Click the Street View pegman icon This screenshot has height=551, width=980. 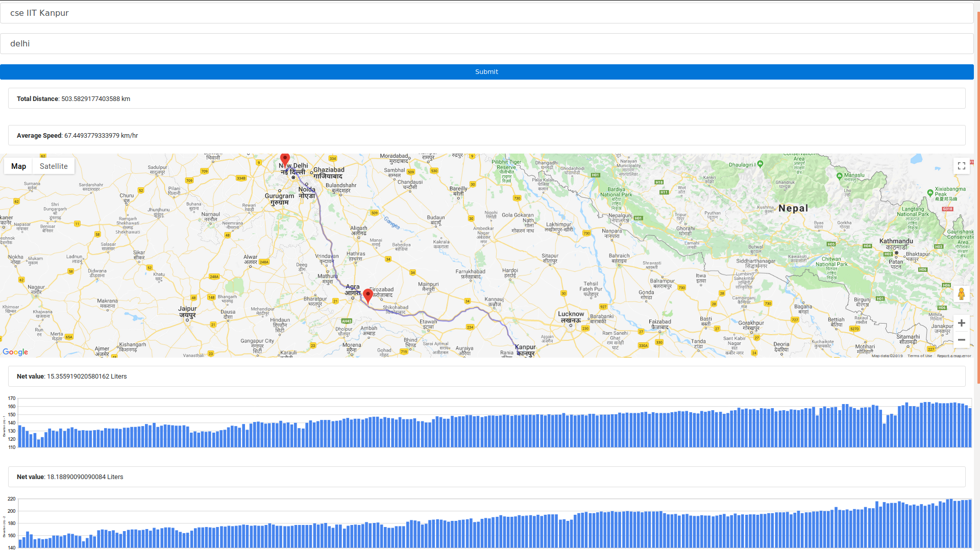coord(961,294)
